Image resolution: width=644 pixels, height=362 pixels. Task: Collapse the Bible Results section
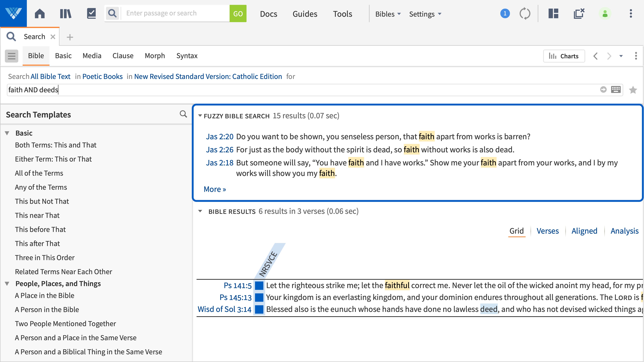pyautogui.click(x=200, y=211)
